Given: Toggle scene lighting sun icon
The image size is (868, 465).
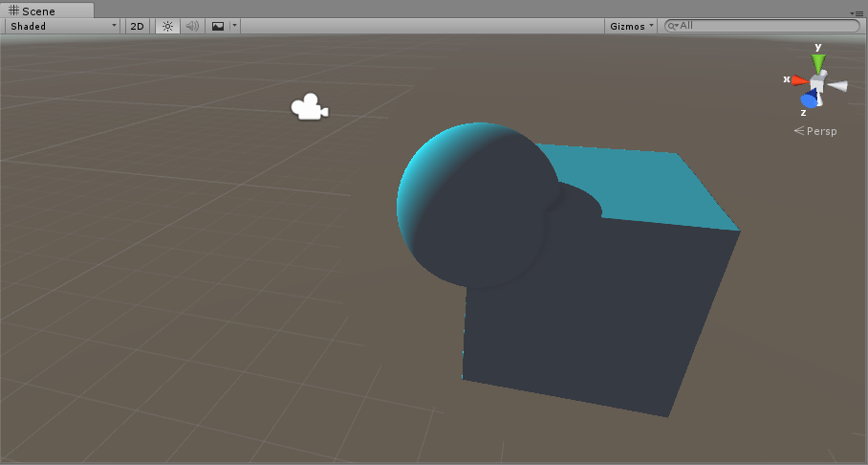Looking at the screenshot, I should click(167, 26).
